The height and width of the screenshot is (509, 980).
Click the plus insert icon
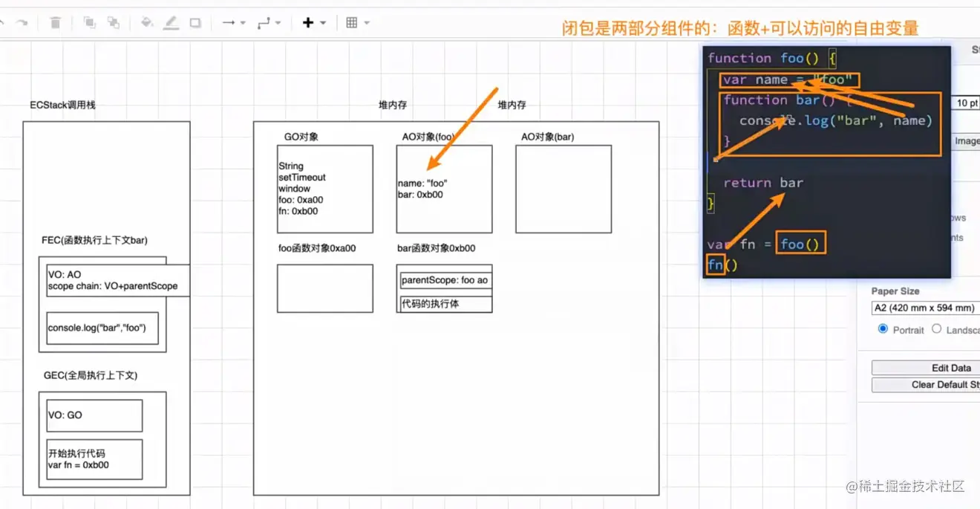coord(308,23)
